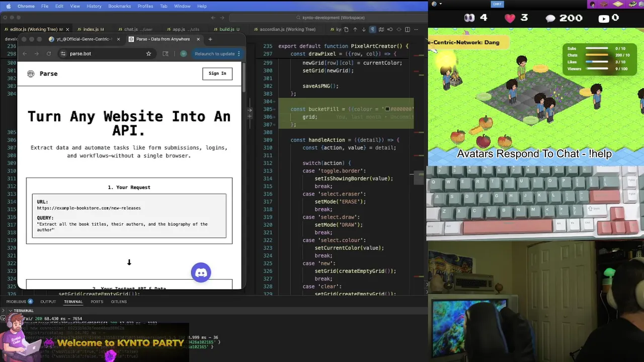
Task: Open a new Chrome tab
Action: click(x=210, y=39)
